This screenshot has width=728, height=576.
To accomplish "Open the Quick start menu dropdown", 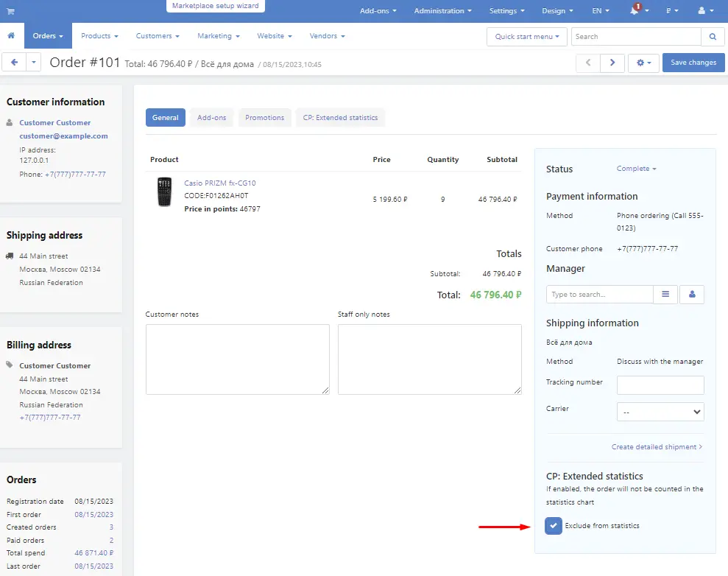I will (x=527, y=37).
